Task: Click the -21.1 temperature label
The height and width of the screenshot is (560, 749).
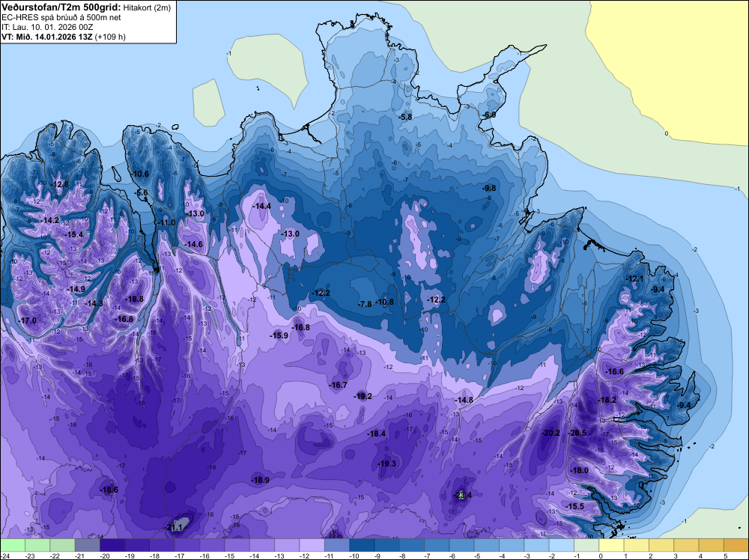Action: pyautogui.click(x=174, y=528)
